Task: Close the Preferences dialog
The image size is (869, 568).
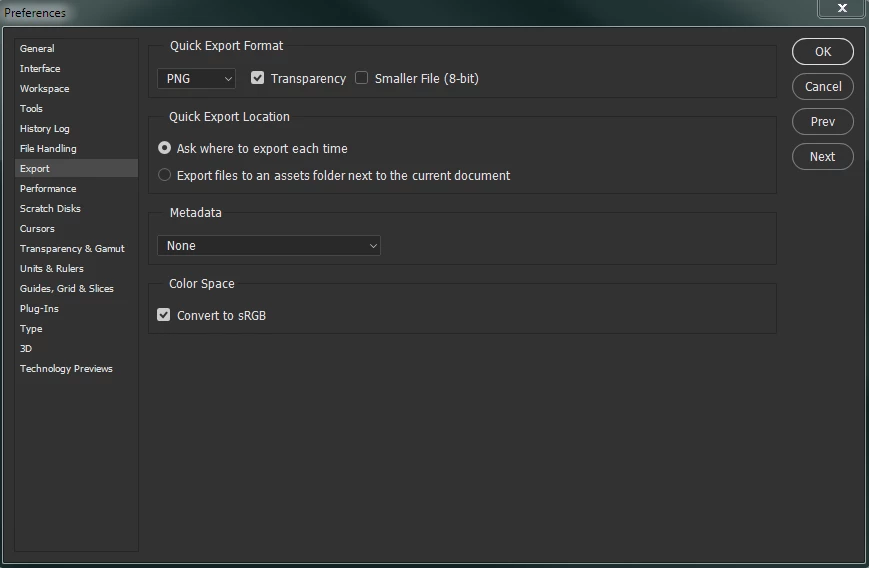Action: click(x=841, y=8)
